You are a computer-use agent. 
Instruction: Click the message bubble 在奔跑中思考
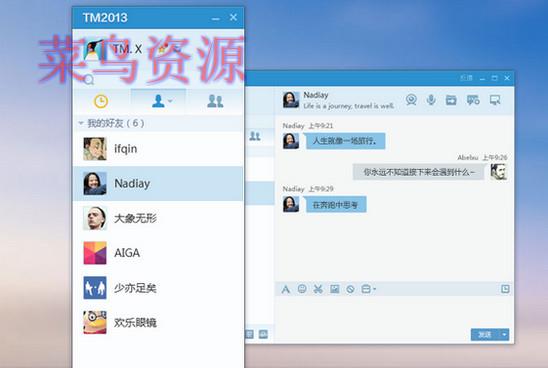336,204
